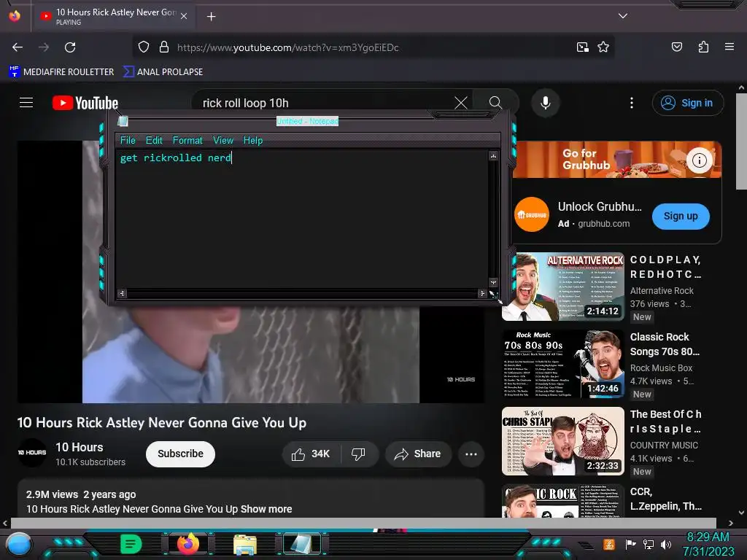Click Notepad vertical scrollbar up arrow

pos(493,156)
